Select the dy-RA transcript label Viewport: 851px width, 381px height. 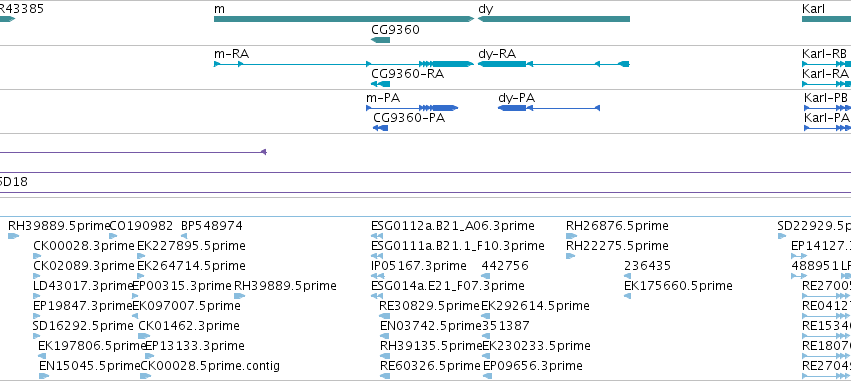(497, 54)
